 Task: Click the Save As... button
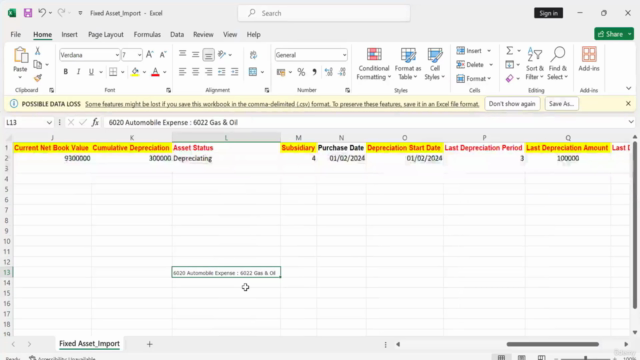(x=561, y=104)
